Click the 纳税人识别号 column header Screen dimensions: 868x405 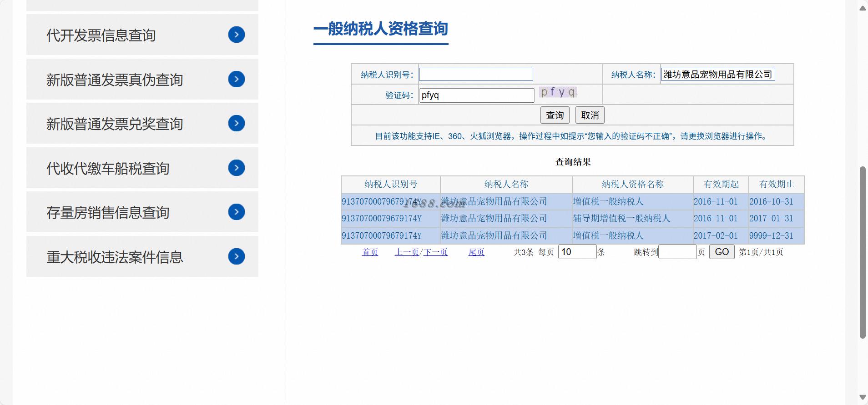pos(391,184)
